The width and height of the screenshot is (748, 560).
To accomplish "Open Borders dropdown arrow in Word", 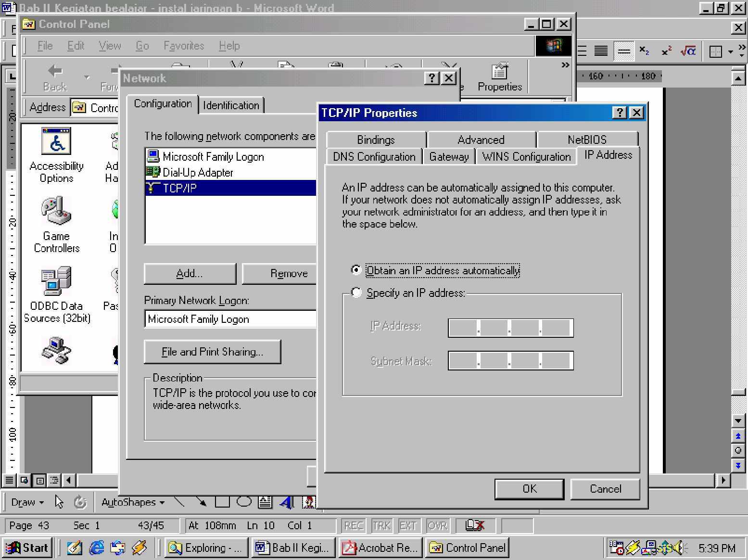I will 731,51.
